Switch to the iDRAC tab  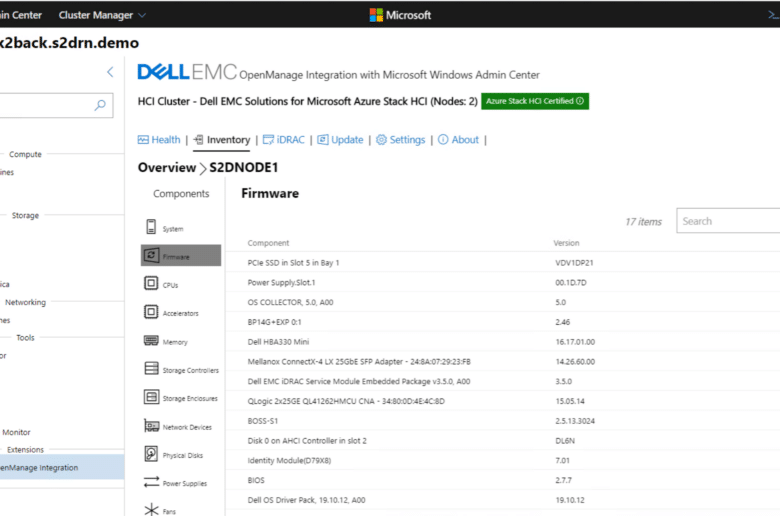[x=284, y=140]
